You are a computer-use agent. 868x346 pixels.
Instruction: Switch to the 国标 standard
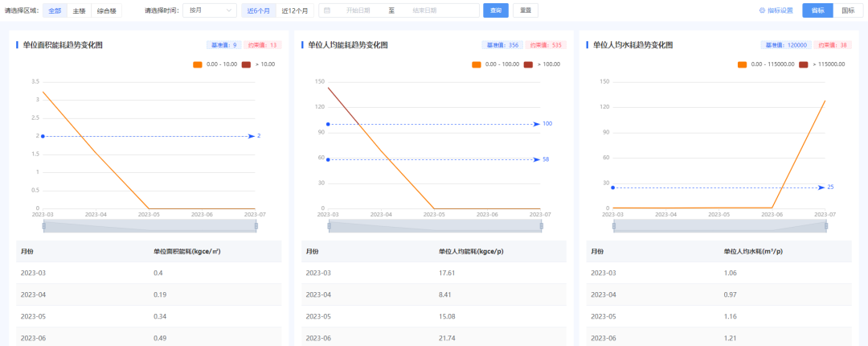(x=848, y=10)
